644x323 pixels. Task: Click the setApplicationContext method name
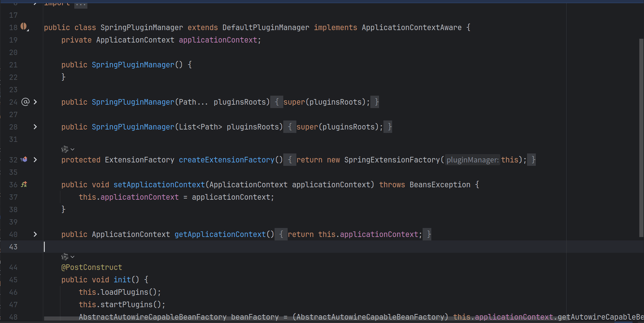pyautogui.click(x=159, y=185)
